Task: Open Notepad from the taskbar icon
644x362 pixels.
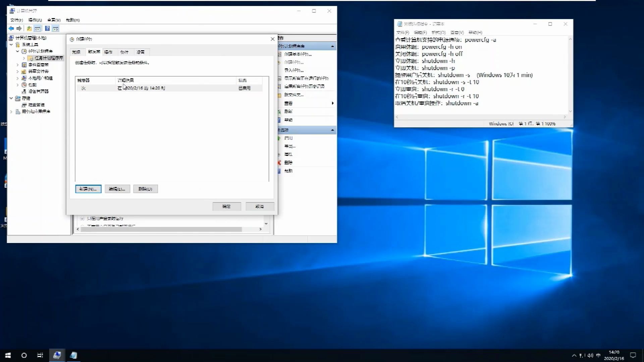Action: (73, 355)
